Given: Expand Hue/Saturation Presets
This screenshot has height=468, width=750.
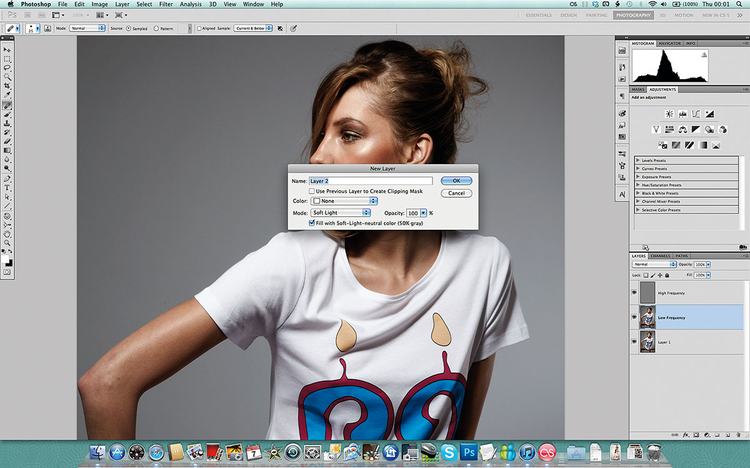Looking at the screenshot, I should [x=638, y=185].
